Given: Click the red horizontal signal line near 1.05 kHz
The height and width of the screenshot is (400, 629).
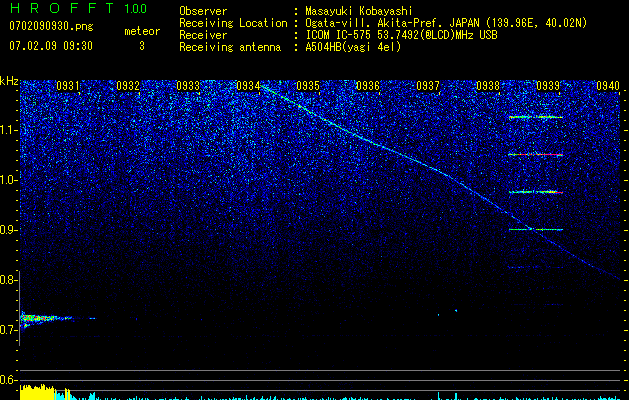Looking at the screenshot, I should [536, 154].
